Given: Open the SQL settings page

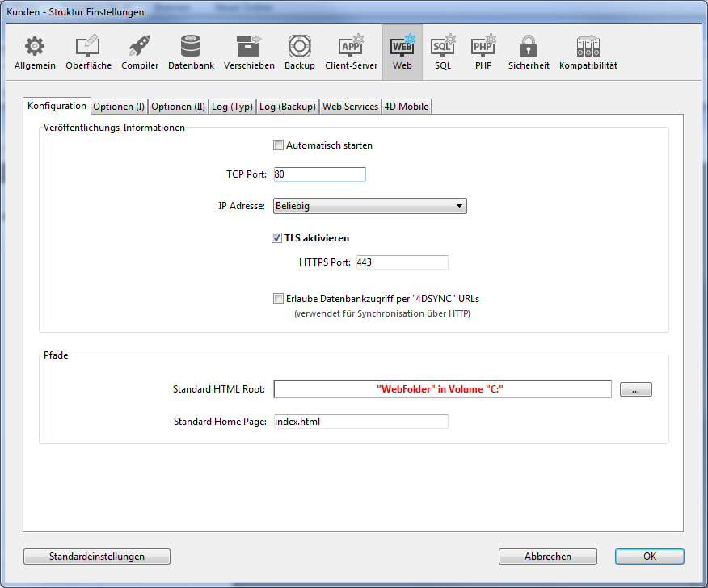Looking at the screenshot, I should point(442,52).
